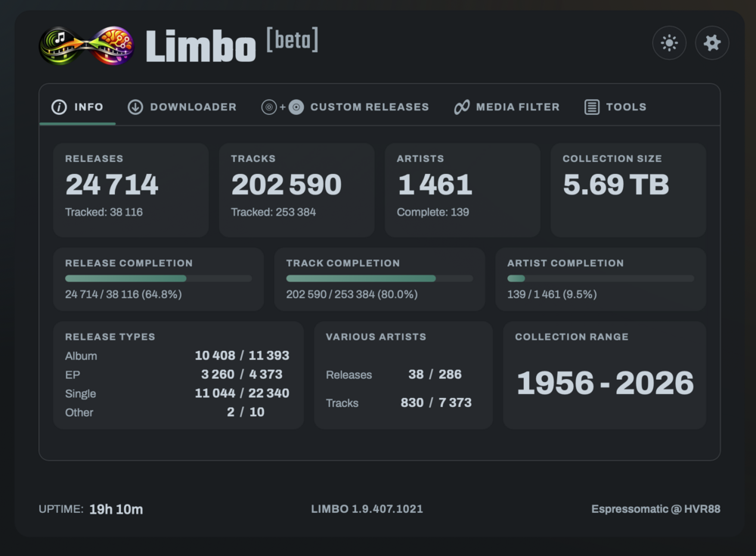
Task: Click the Tools list document icon
Action: 592,107
